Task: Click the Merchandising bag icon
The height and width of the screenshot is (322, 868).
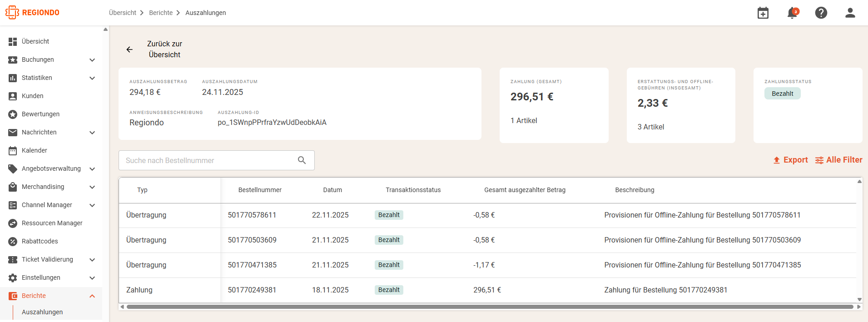Action: pyautogui.click(x=13, y=187)
